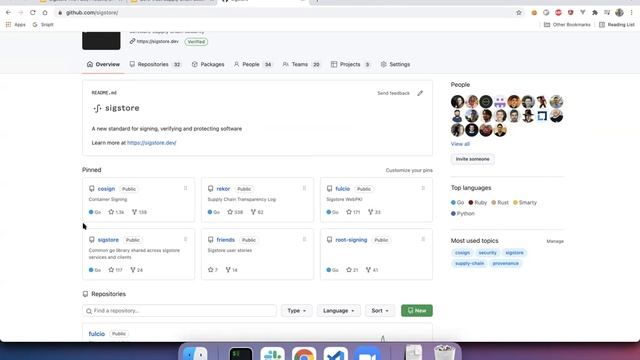This screenshot has height=360, width=640.
Task: Open the friends pinned repository
Action: click(226, 240)
